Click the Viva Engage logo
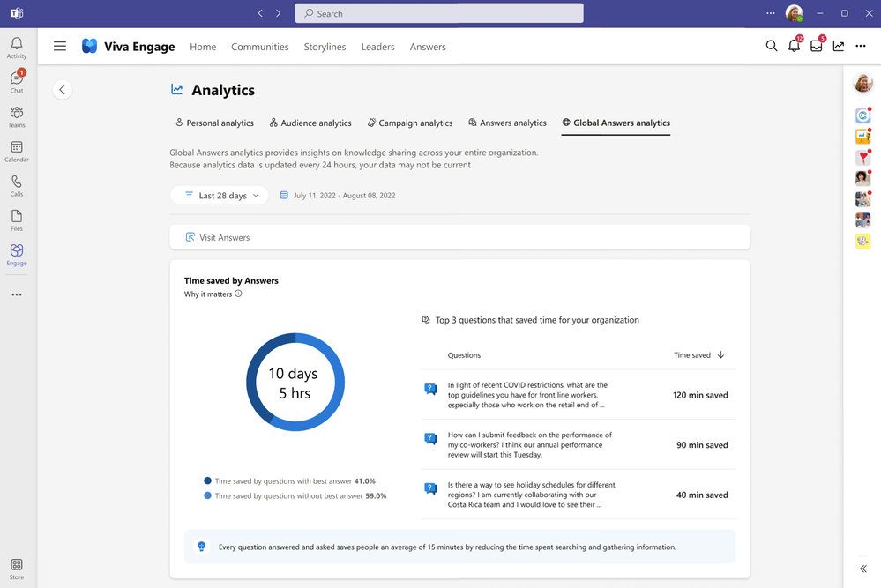This screenshot has height=588, width=881. point(89,46)
